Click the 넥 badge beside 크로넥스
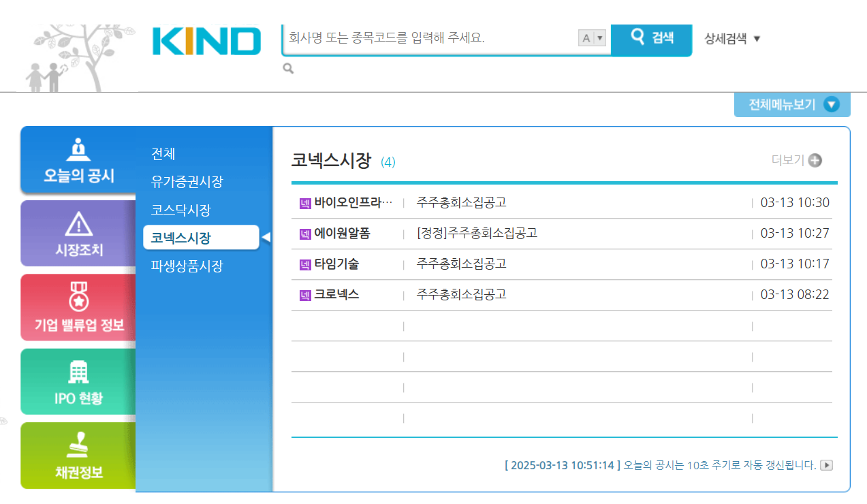 click(x=304, y=294)
